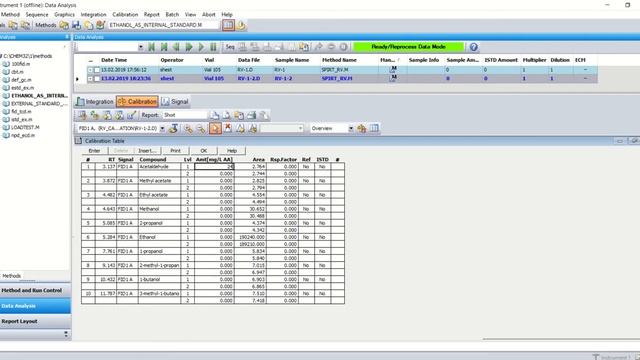Open the FID1 A signal dropdown
The image size is (640, 360).
162,129
